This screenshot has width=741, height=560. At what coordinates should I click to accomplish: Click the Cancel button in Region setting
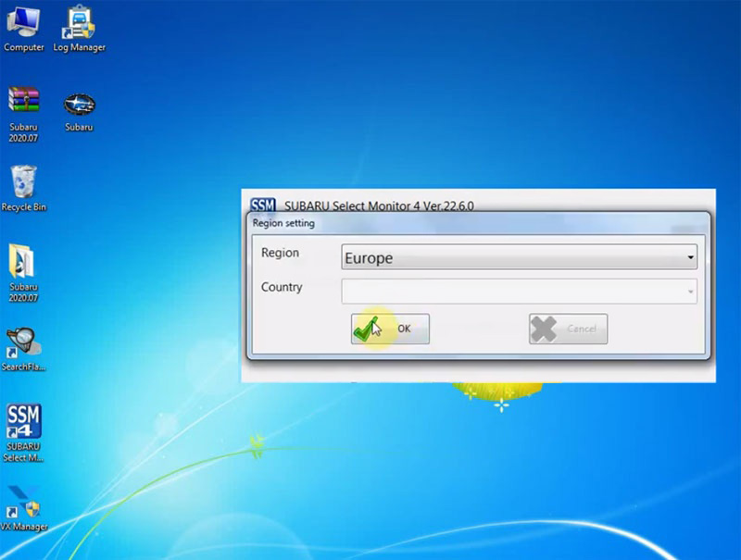click(568, 329)
